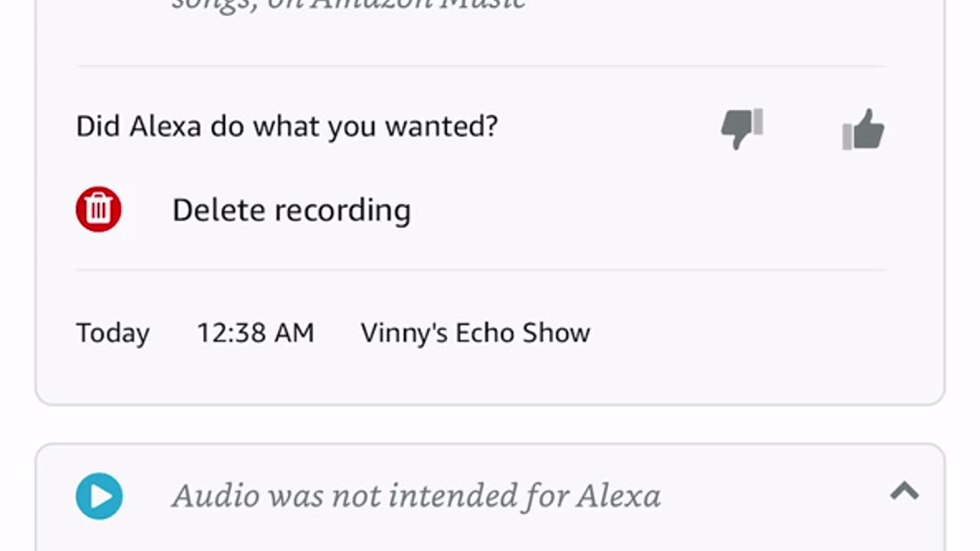Click the gap between the two recording cards
The image size is (980, 551).
[x=490, y=425]
